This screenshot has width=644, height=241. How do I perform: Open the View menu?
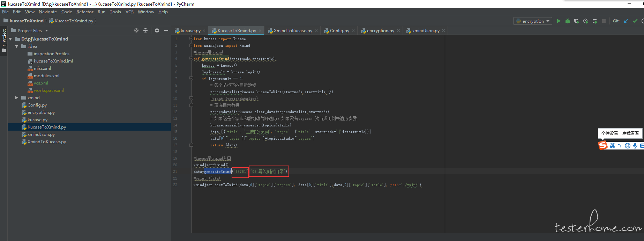click(30, 12)
